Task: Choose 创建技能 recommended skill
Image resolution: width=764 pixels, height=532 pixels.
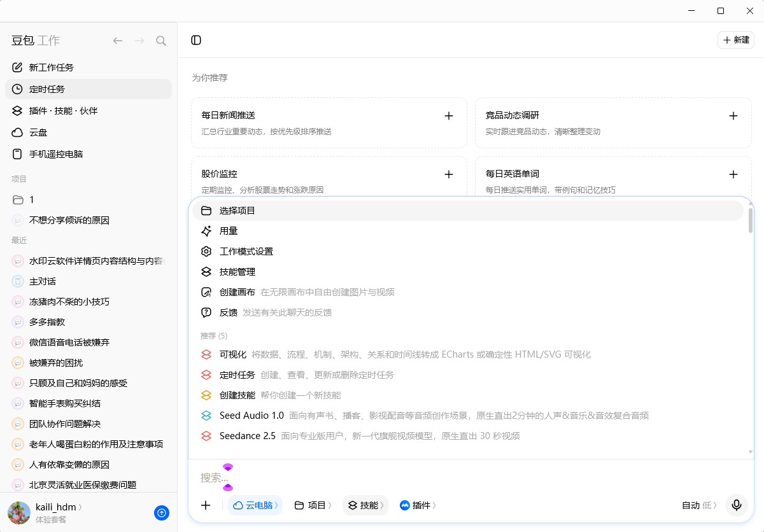Action: tap(468, 395)
